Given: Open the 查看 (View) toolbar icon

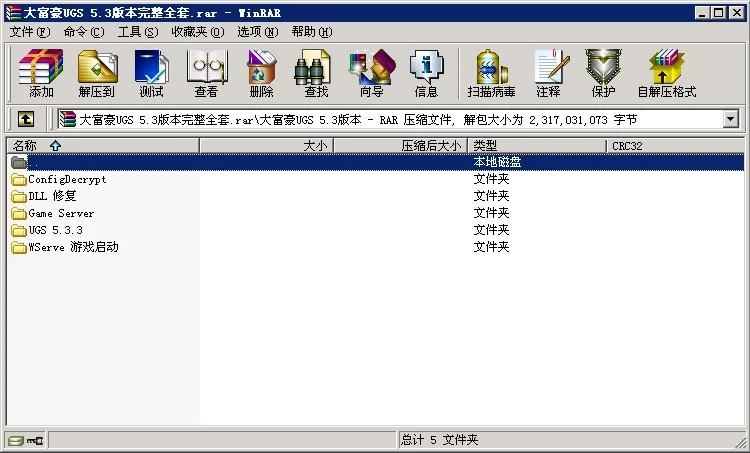Looking at the screenshot, I should (x=206, y=73).
